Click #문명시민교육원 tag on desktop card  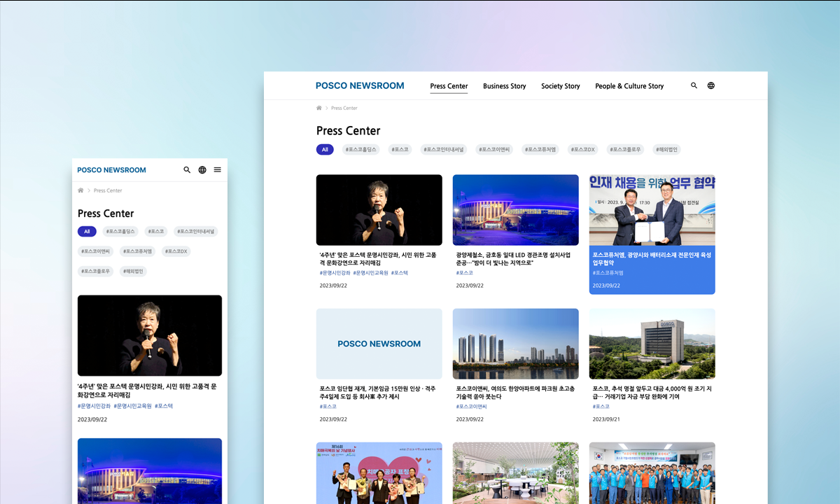(x=370, y=273)
